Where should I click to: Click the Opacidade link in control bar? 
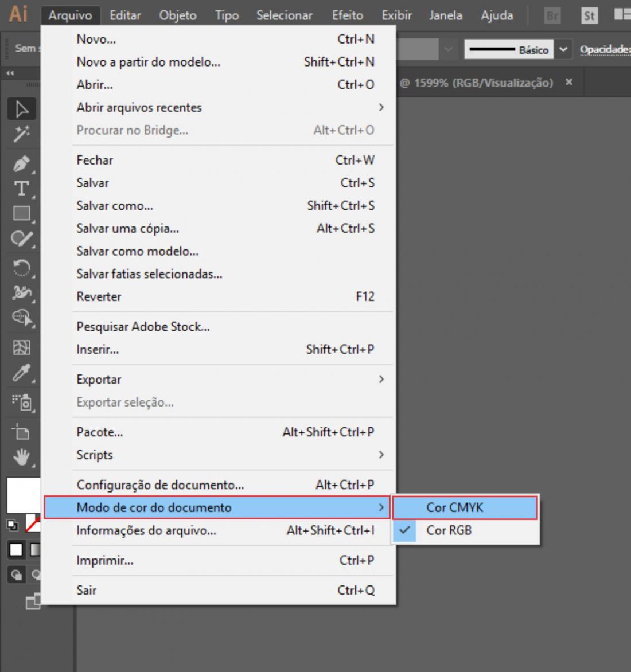click(x=603, y=50)
